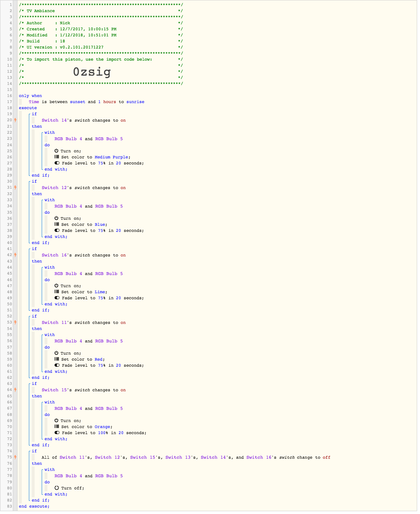The width and height of the screenshot is (420, 514).
Task: Click the color bars icon before Set color to Red
Action: point(57,359)
